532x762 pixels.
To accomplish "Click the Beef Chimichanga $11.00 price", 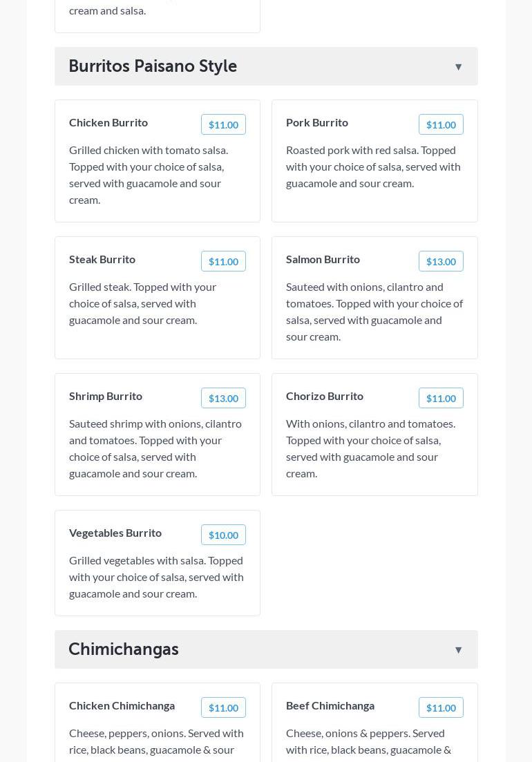I will [441, 707].
